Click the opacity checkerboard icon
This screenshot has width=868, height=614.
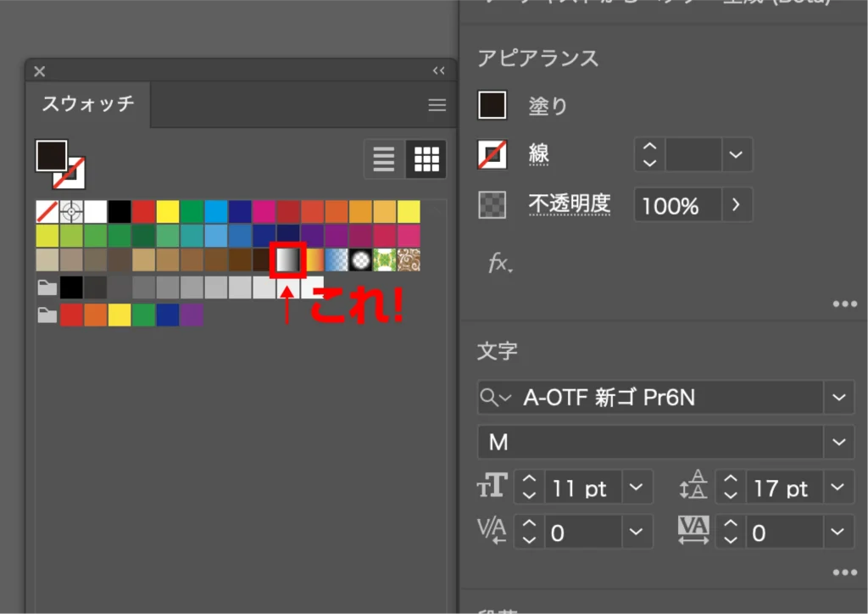coord(492,204)
